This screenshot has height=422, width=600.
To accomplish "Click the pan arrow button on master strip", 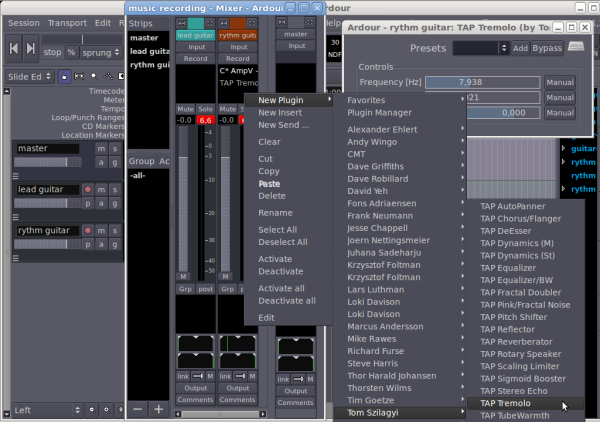I will coord(298,379).
